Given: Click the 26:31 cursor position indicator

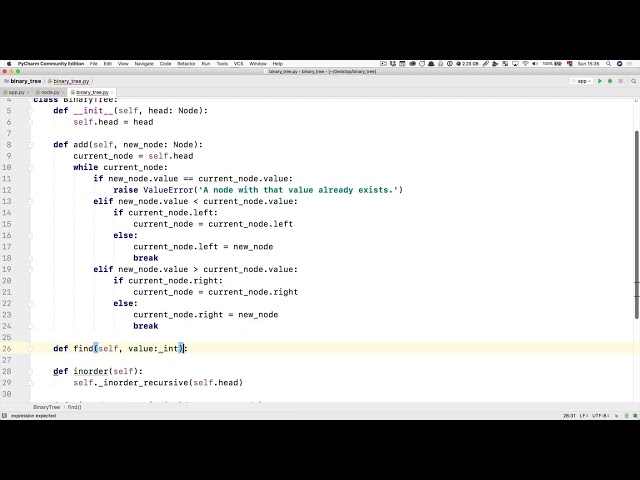Looking at the screenshot, I should (569, 416).
